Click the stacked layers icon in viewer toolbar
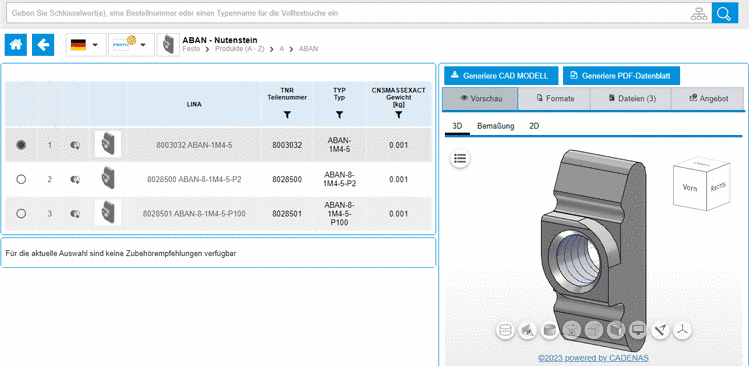Image resolution: width=750 pixels, height=366 pixels. pos(506,330)
